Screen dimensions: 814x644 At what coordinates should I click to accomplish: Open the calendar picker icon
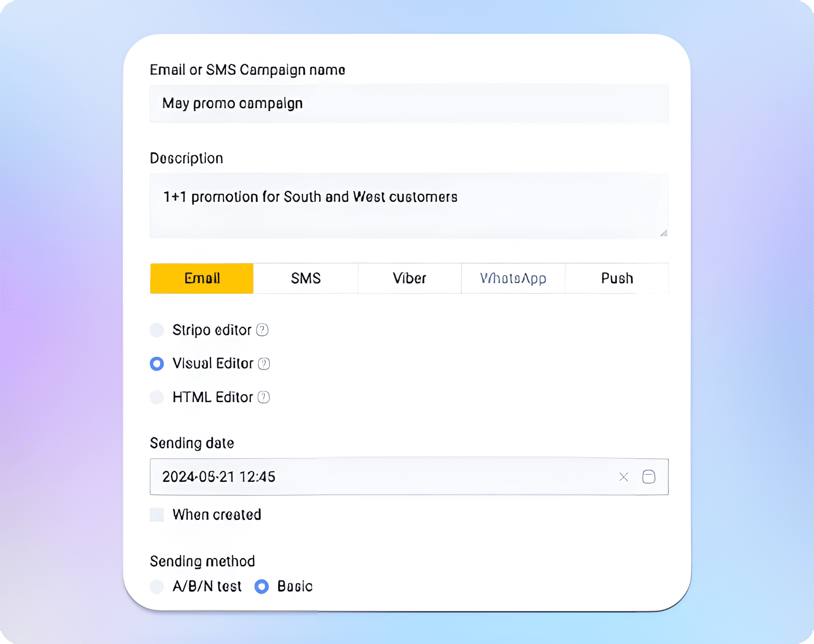pos(649,477)
